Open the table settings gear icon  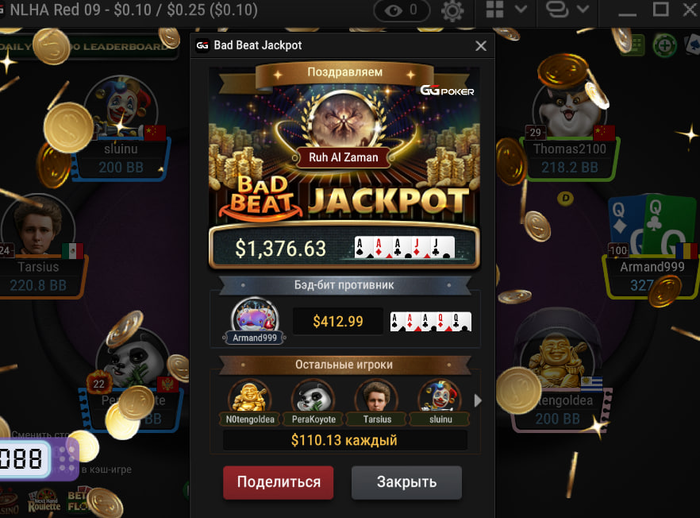pos(452,11)
